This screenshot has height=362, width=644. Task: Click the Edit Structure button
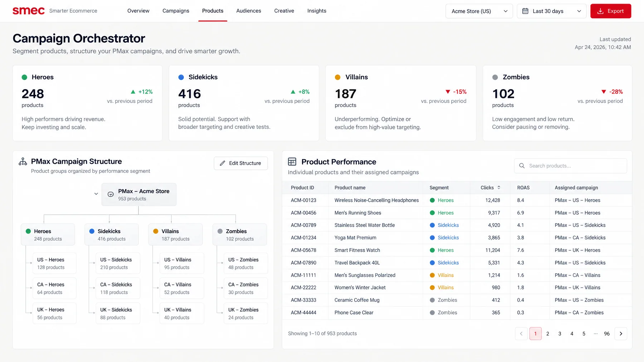[x=241, y=163]
